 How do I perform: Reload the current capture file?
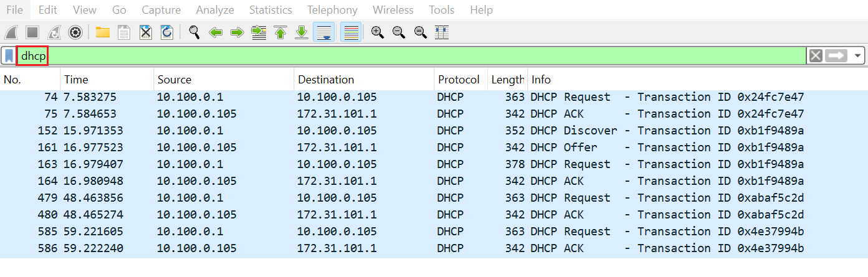(166, 32)
